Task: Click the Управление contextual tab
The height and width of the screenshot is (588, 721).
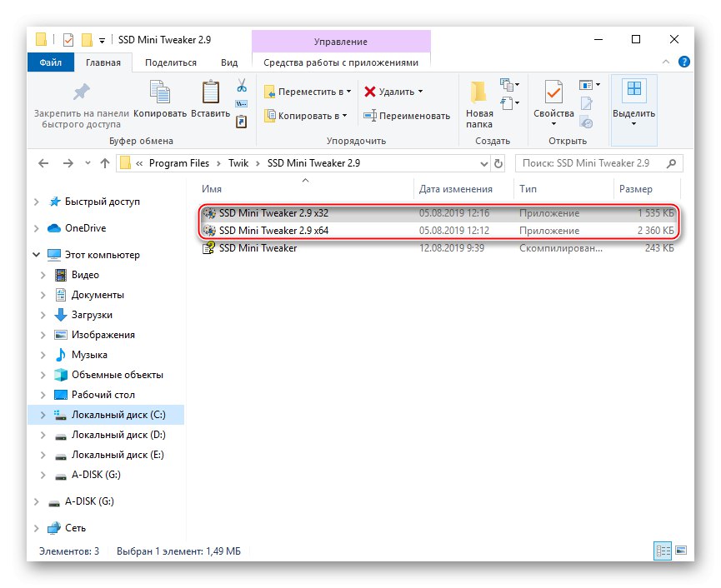Action: [341, 42]
